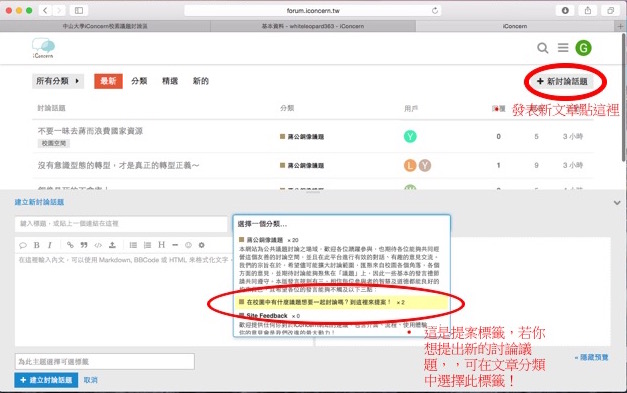Open 萬公銅像議題 category badge in first row
The image size is (627, 393).
pyautogui.click(x=302, y=137)
